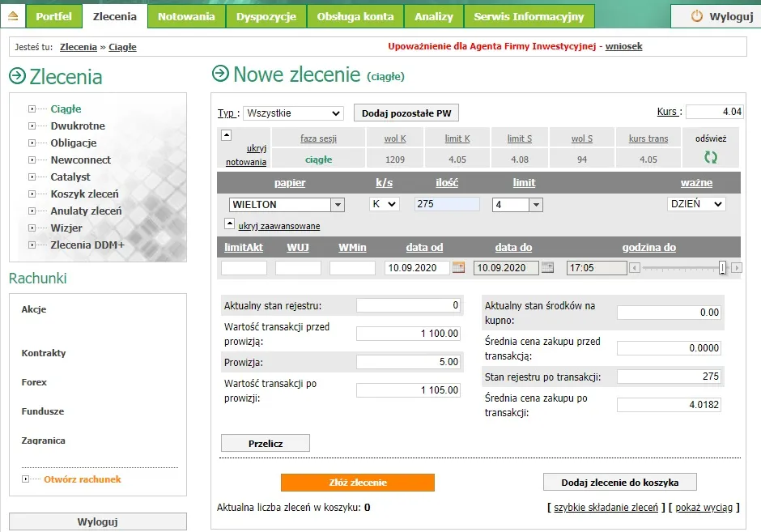This screenshot has width=761, height=532.
Task: Open the Dyspozycje tab
Action: coord(266,16)
